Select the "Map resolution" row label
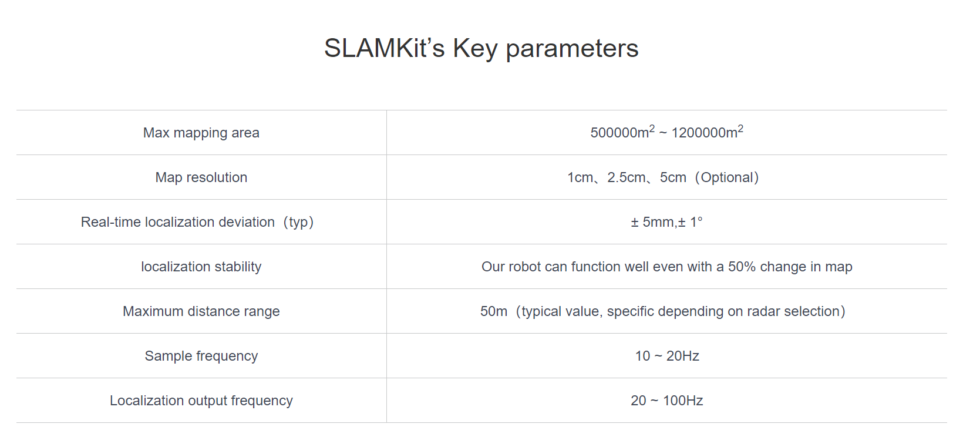980x437 pixels. pos(201,177)
